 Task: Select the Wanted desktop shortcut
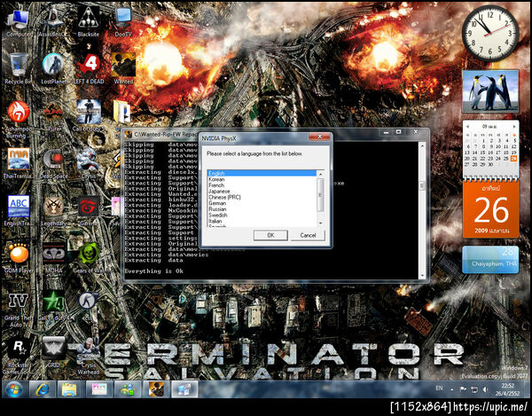point(123,69)
